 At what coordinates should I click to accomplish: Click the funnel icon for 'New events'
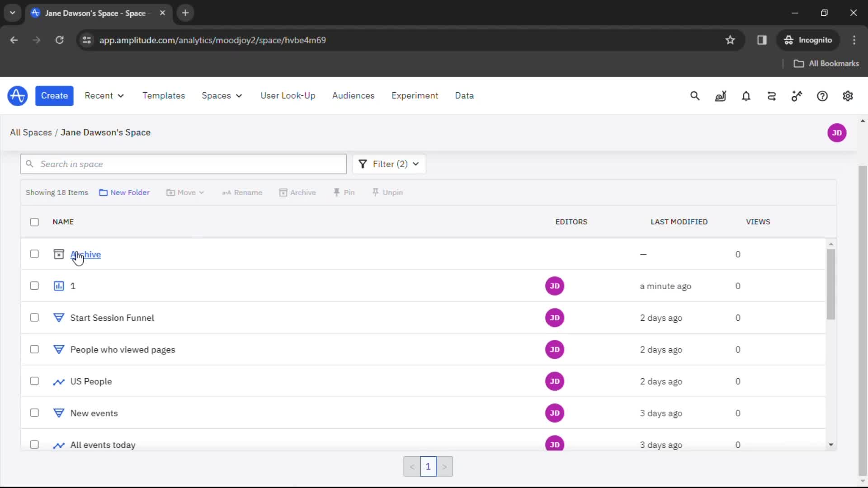click(x=58, y=413)
